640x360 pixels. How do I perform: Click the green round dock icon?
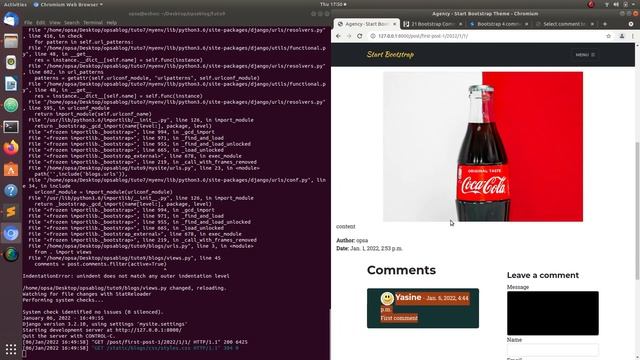pyautogui.click(x=11, y=105)
